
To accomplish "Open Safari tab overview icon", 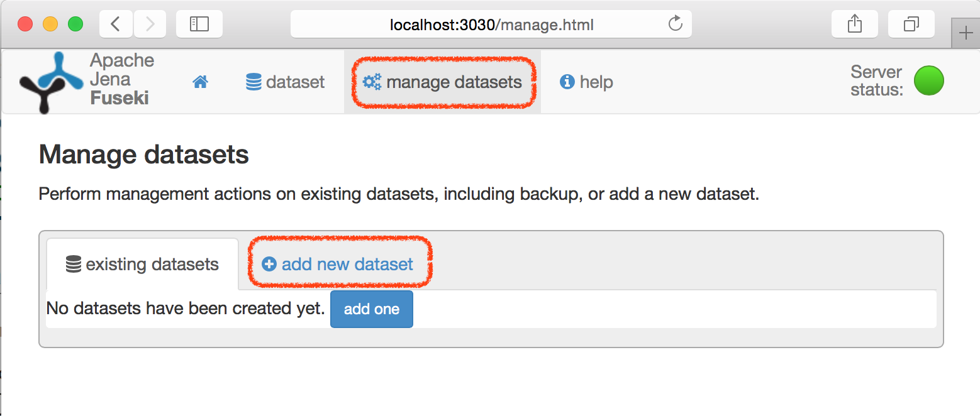I will tap(910, 23).
